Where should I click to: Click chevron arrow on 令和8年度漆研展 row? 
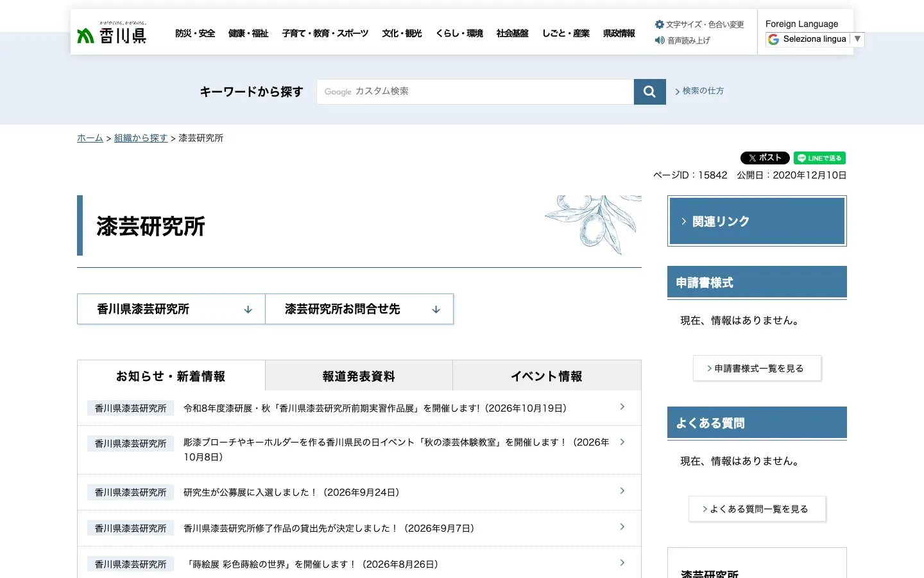622,407
